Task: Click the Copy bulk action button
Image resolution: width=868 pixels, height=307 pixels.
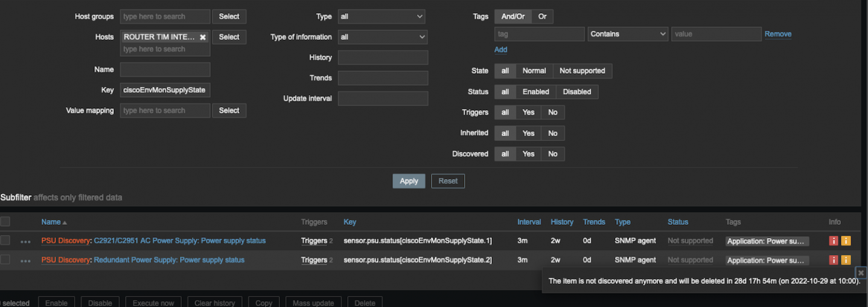Action: pos(264,303)
